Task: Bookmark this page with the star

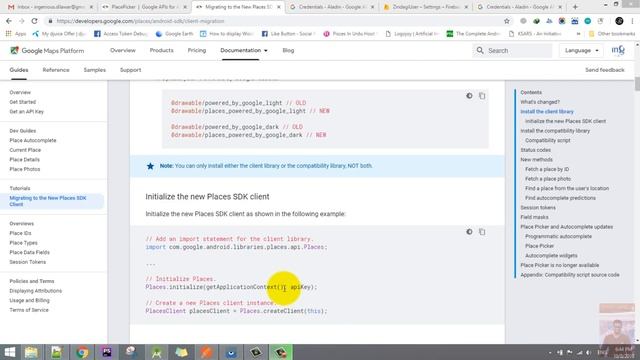Action: point(507,21)
